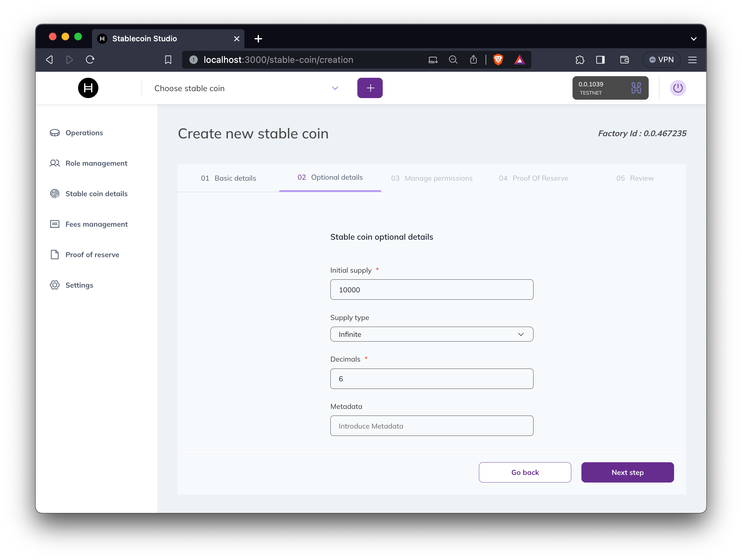Click the Initial supply field
This screenshot has width=742, height=560.
431,290
